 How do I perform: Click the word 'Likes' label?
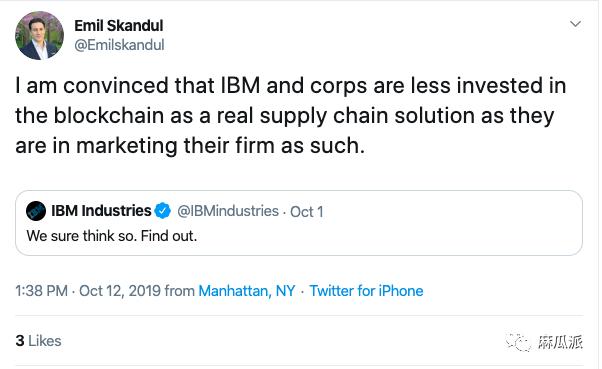click(x=45, y=341)
